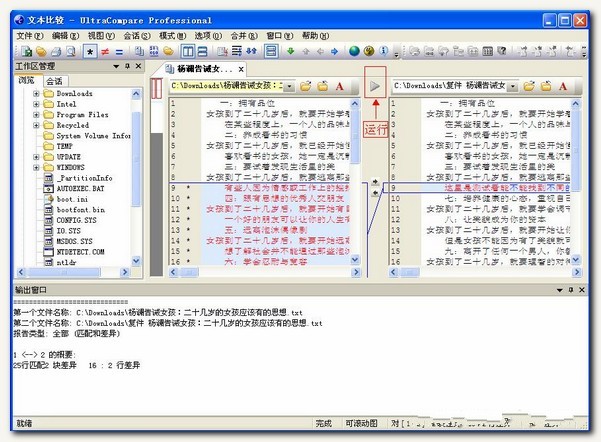Click the run compare play button
601x442 pixels.
[x=375, y=86]
